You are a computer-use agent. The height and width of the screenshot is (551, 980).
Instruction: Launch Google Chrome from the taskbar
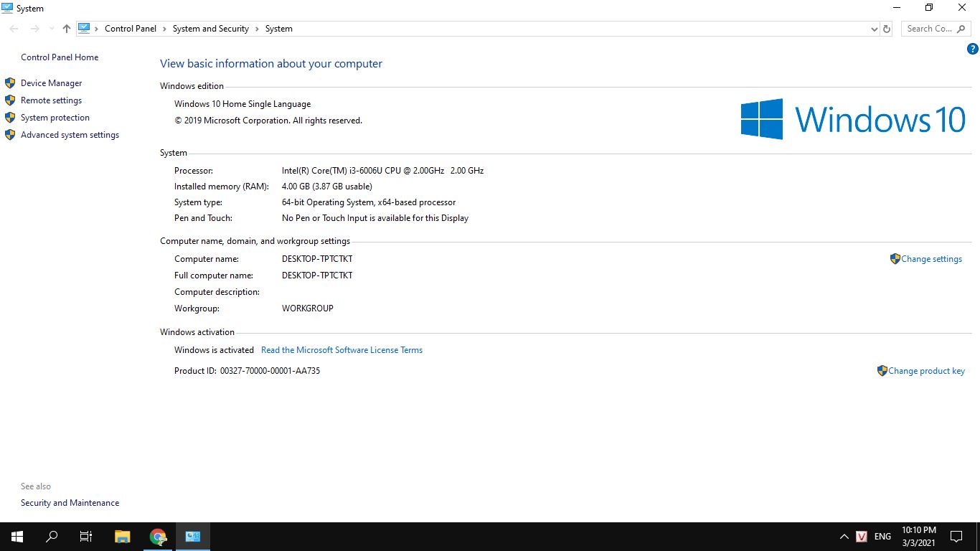point(158,536)
